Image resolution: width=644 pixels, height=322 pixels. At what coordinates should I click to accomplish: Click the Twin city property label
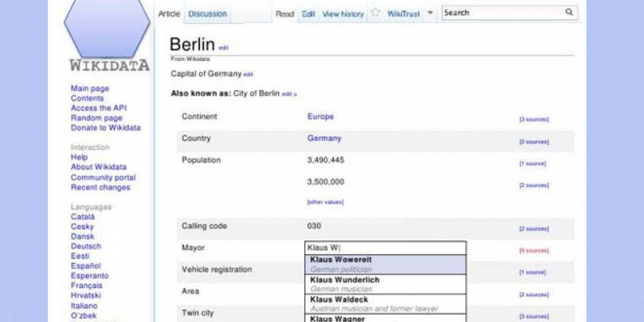pyautogui.click(x=199, y=313)
